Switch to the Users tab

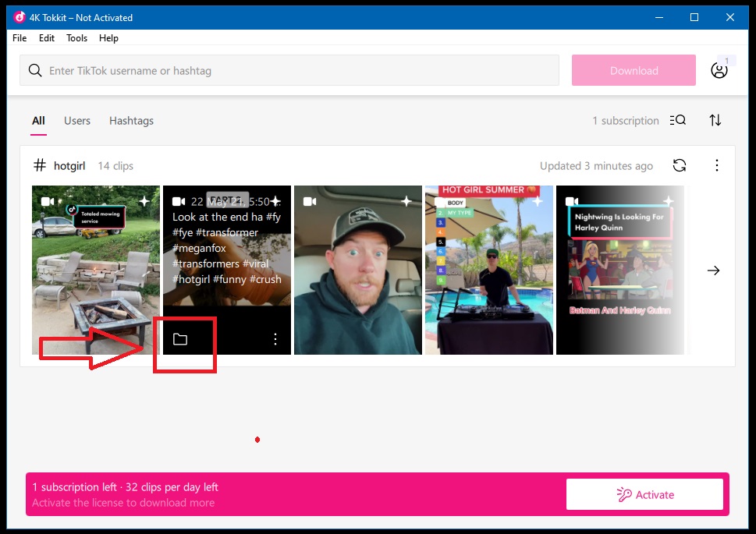pos(76,121)
